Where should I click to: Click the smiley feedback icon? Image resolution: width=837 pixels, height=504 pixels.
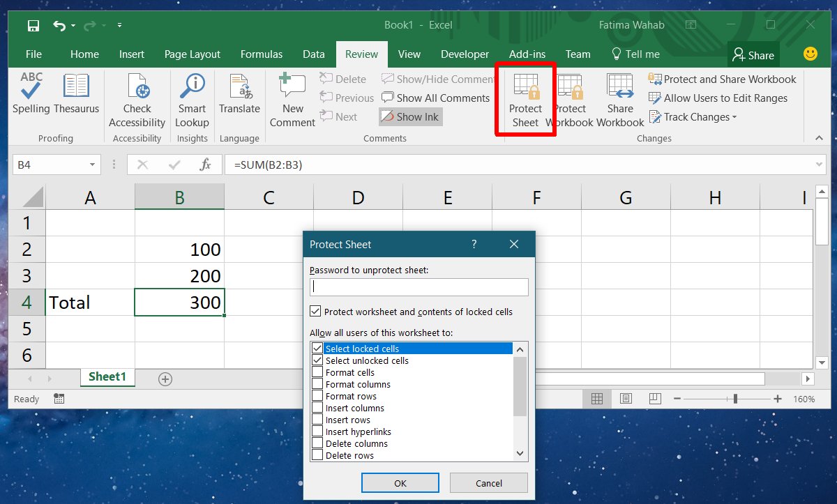point(810,54)
